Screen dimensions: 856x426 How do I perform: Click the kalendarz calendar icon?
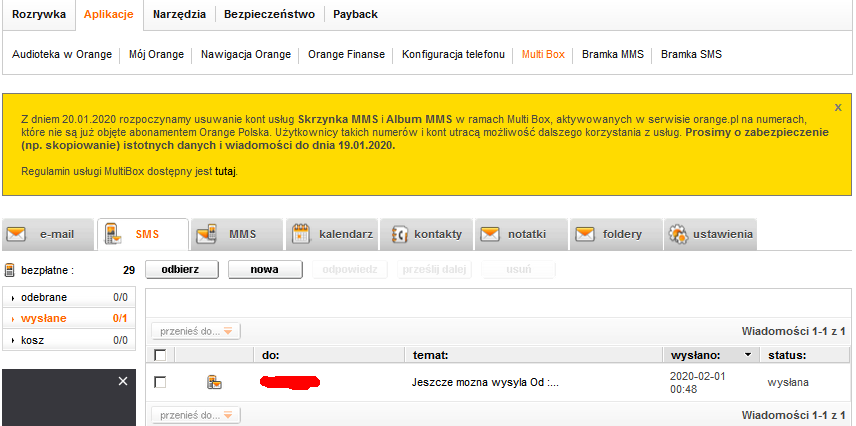[300, 234]
